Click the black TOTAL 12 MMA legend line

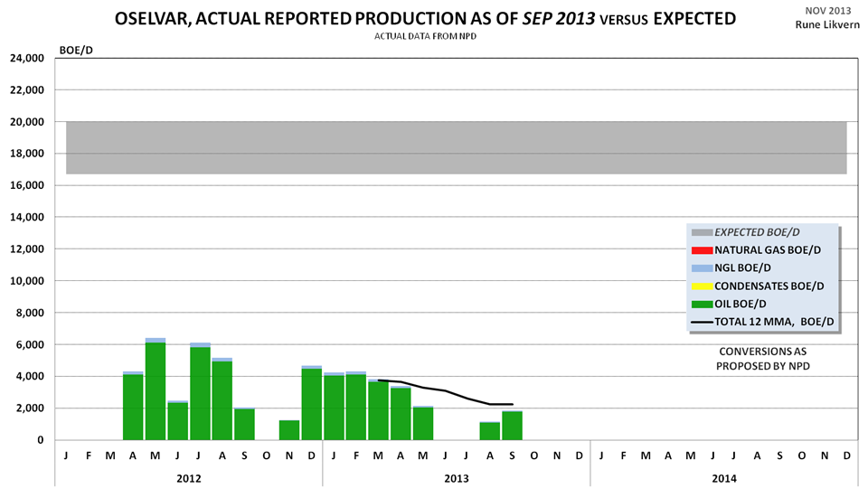(701, 322)
